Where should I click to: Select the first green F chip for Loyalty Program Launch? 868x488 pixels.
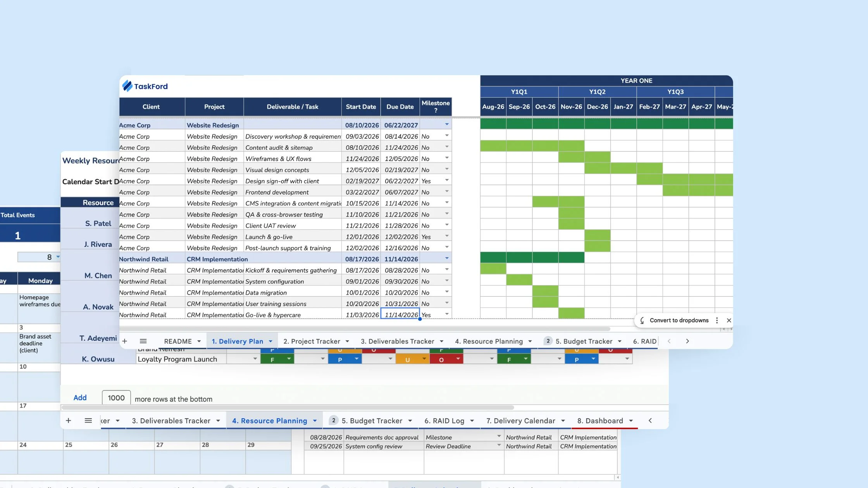click(x=277, y=359)
